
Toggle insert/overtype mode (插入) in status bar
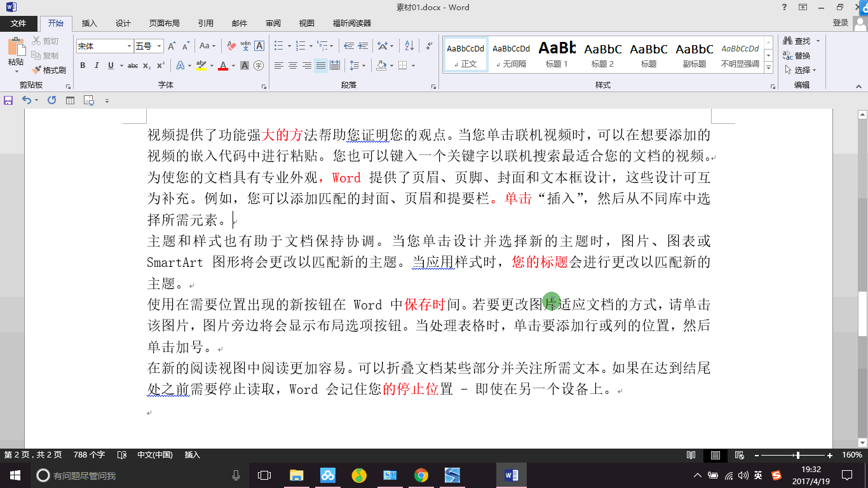click(x=192, y=455)
